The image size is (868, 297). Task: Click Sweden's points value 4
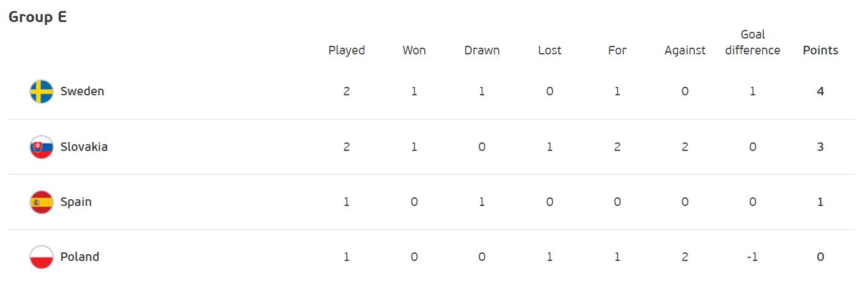(820, 91)
